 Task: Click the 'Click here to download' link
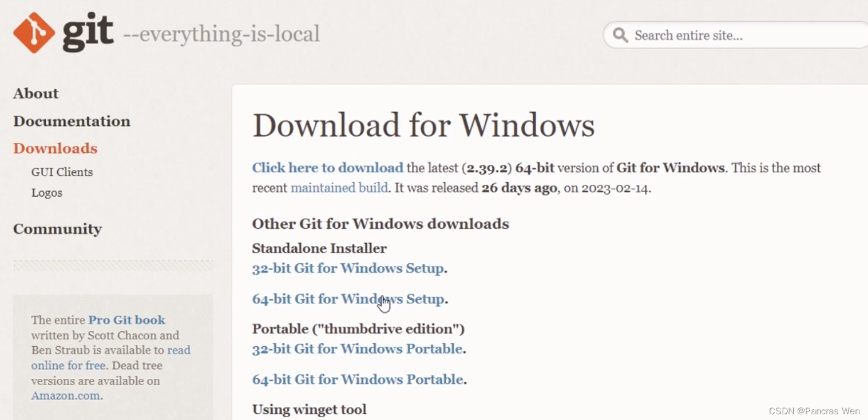(328, 168)
